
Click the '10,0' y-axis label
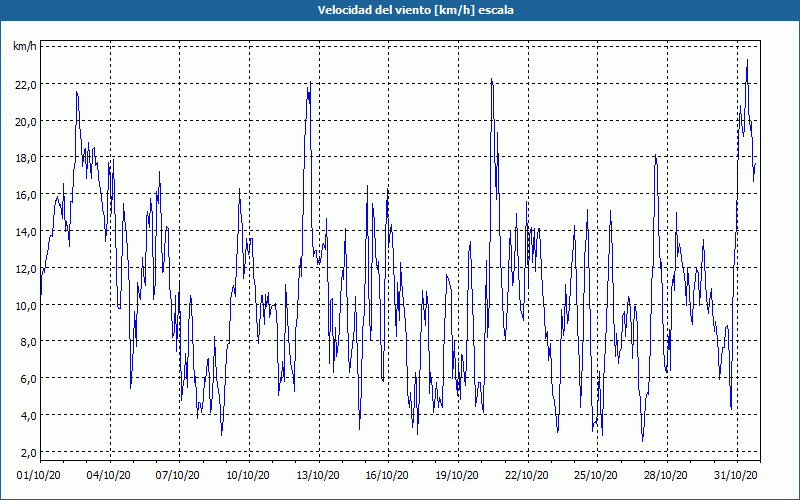(x=26, y=305)
